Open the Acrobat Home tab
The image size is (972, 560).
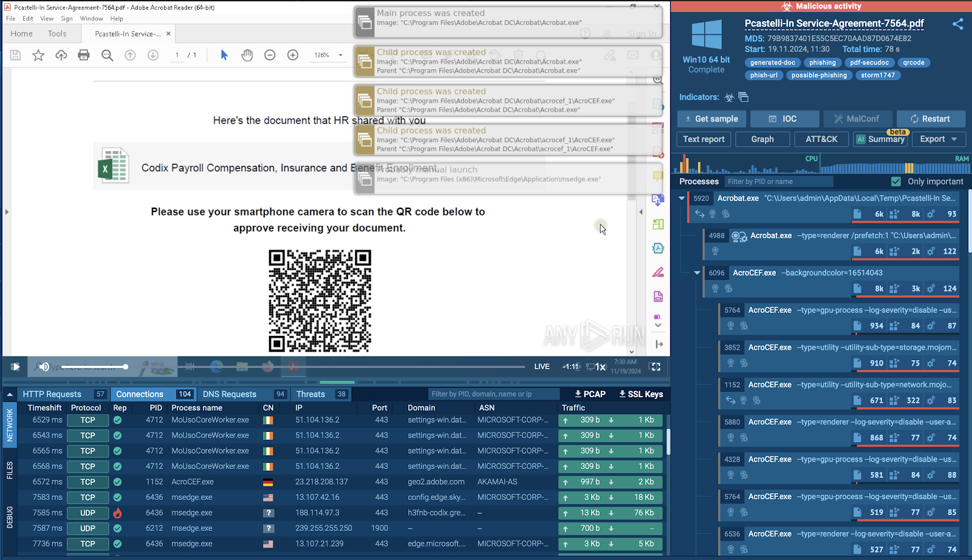tap(21, 34)
